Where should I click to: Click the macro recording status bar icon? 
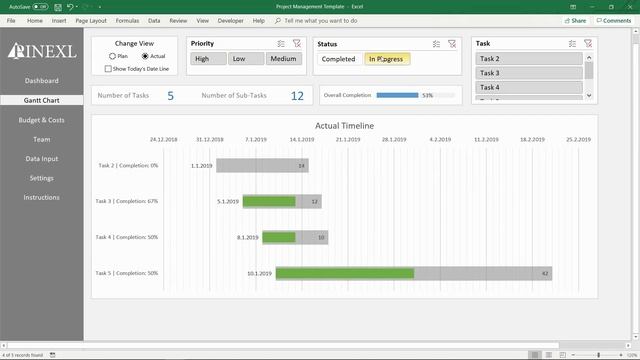[53, 355]
